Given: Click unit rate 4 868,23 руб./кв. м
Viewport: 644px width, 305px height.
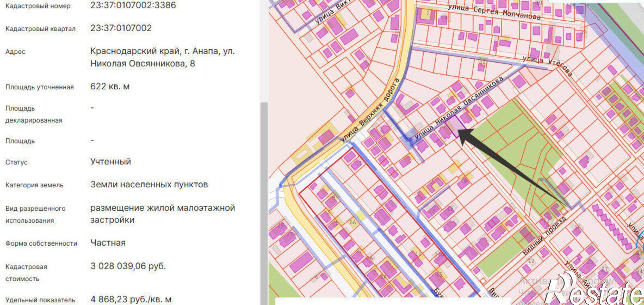Looking at the screenshot, I should [x=131, y=300].
